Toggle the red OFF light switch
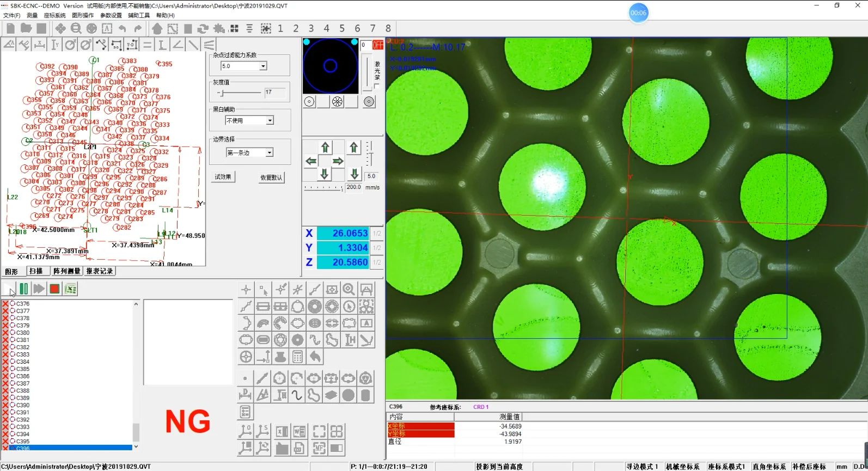The image size is (868, 471). coord(377,45)
